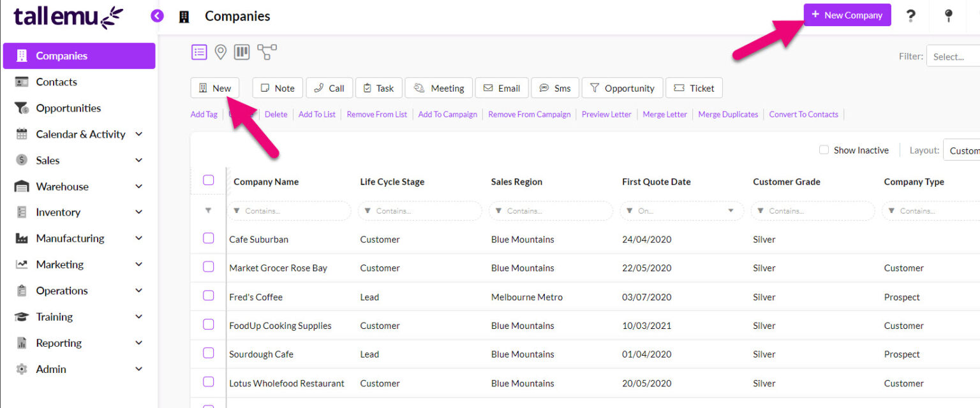980x408 pixels.
Task: Click the New Company button
Action: click(x=847, y=14)
